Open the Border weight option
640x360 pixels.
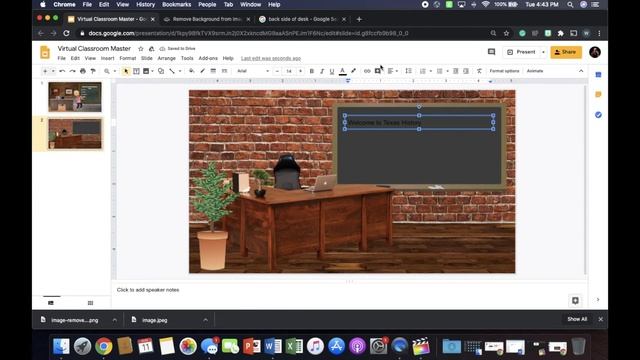[x=213, y=71]
